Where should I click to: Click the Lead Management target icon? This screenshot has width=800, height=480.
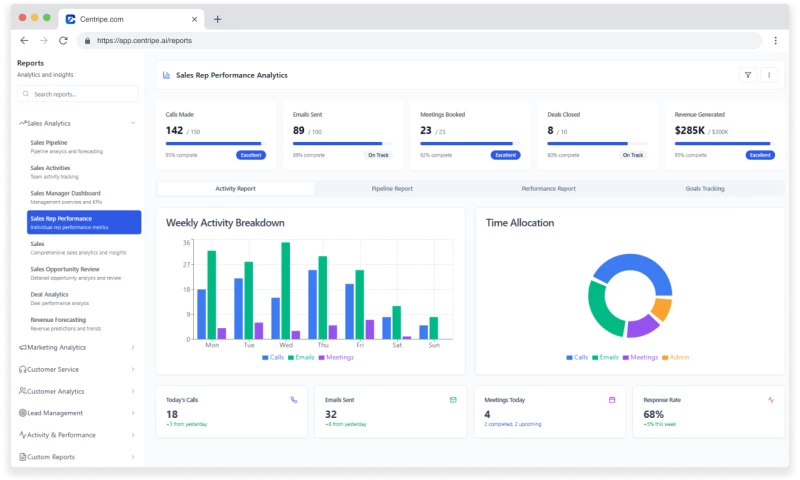[x=22, y=413]
